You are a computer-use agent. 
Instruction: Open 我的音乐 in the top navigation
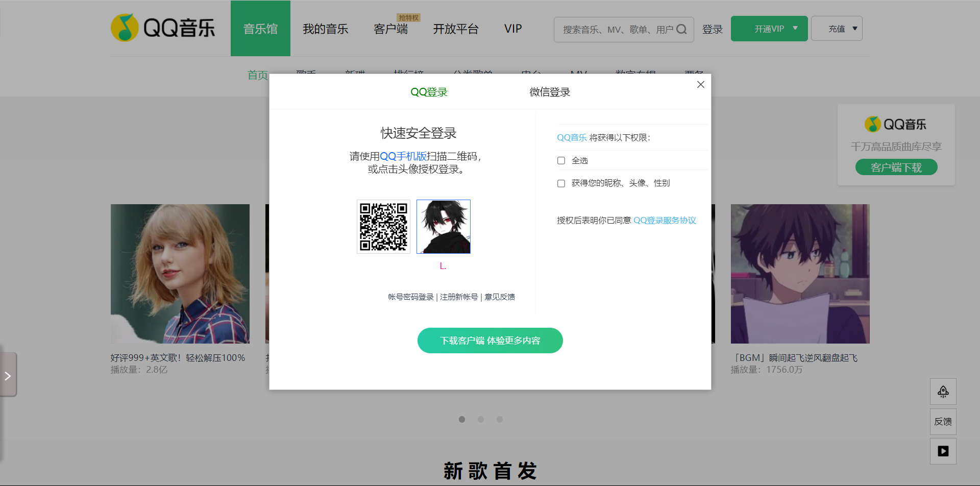coord(325,29)
